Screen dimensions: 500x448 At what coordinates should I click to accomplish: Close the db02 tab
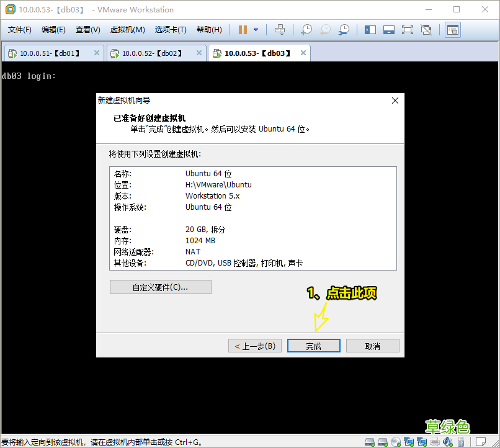199,53
